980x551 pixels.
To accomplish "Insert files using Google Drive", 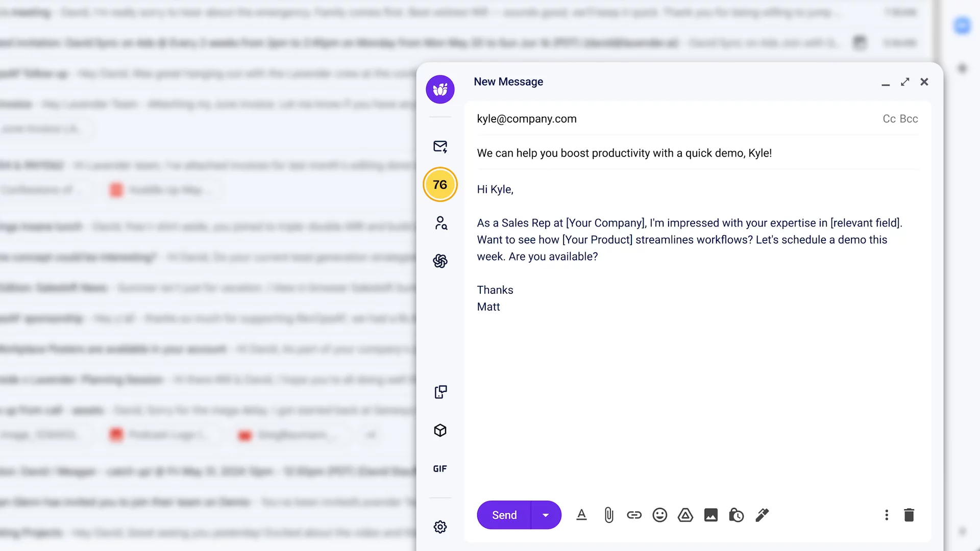I will 685,515.
